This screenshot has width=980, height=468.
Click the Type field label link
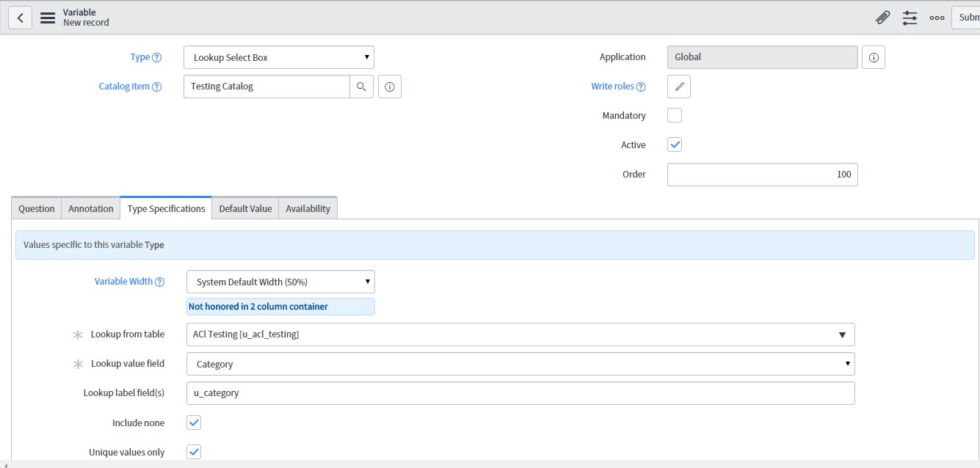pos(139,57)
